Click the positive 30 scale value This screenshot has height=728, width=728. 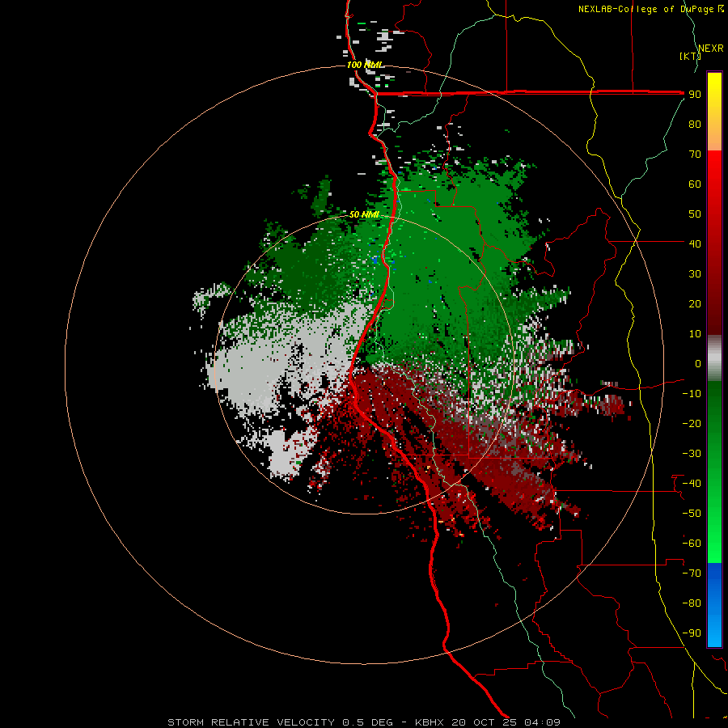point(695,274)
